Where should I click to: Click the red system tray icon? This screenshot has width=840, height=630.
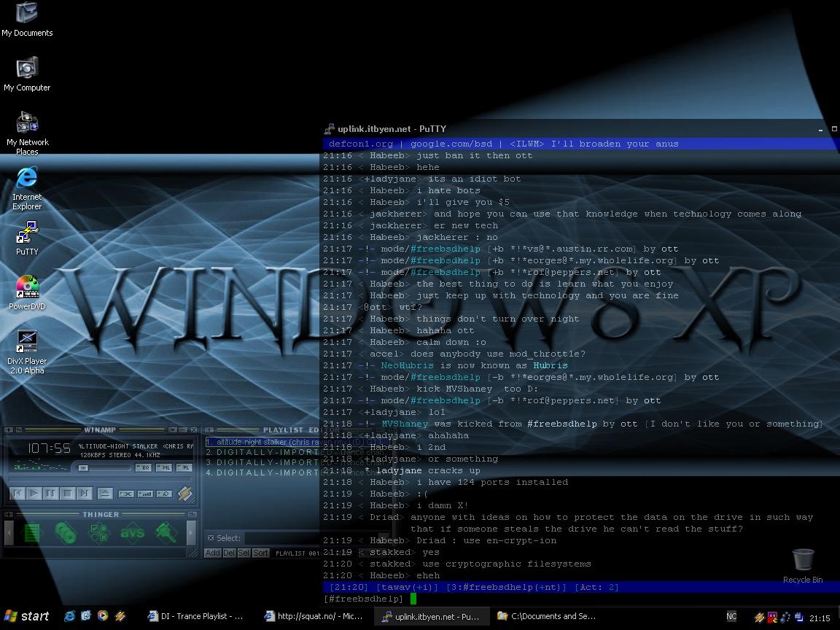[x=772, y=617]
